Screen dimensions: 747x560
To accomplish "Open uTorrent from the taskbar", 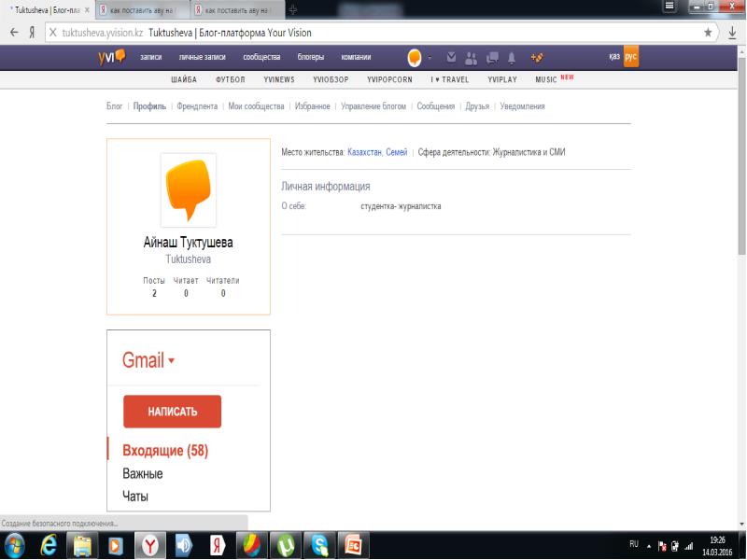I will point(284,545).
